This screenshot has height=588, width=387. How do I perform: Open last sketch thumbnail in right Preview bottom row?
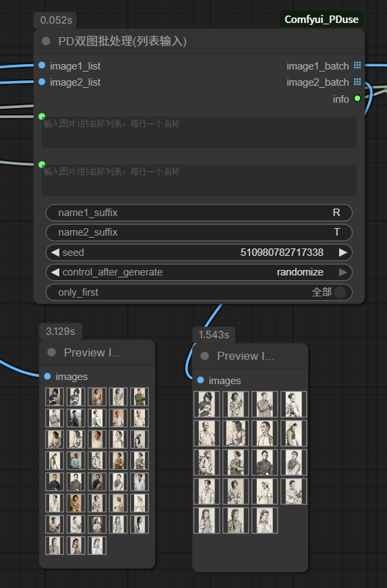(264, 520)
